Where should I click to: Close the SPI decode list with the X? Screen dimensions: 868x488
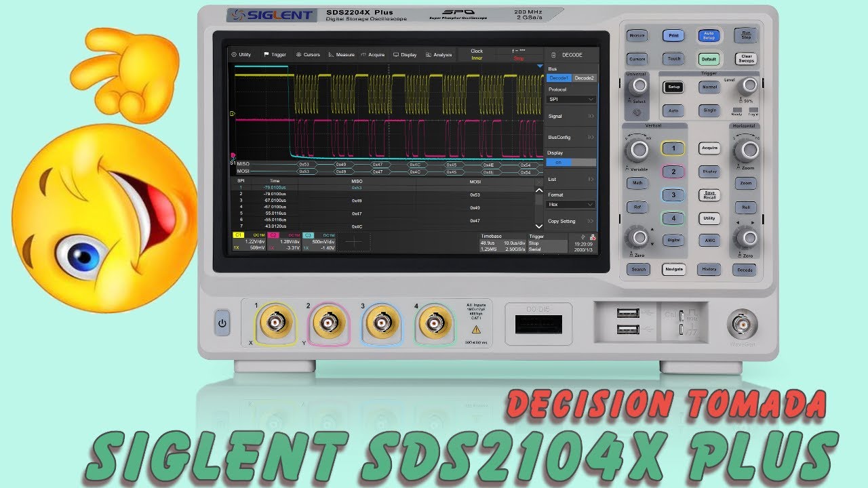tap(539, 182)
